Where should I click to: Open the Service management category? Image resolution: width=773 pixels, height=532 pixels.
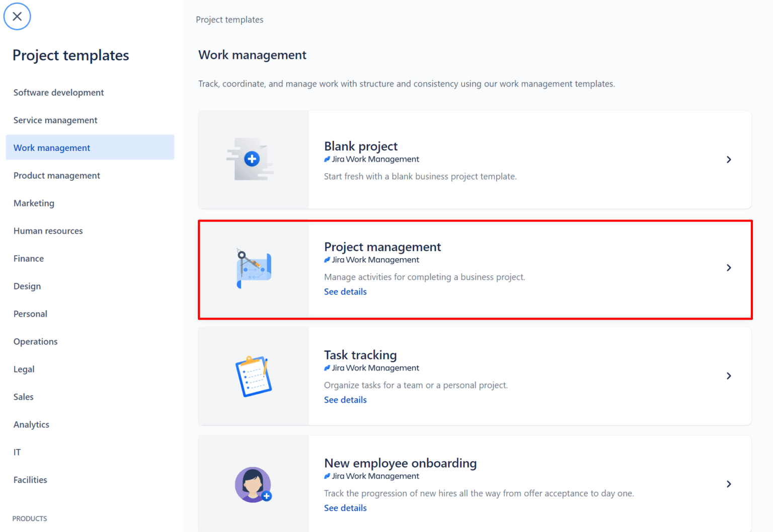(x=55, y=120)
